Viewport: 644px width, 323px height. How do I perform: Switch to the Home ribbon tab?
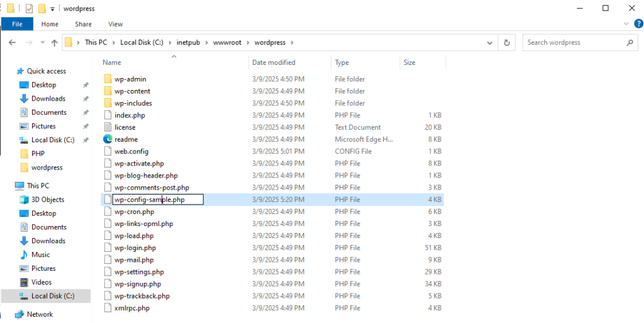point(50,25)
